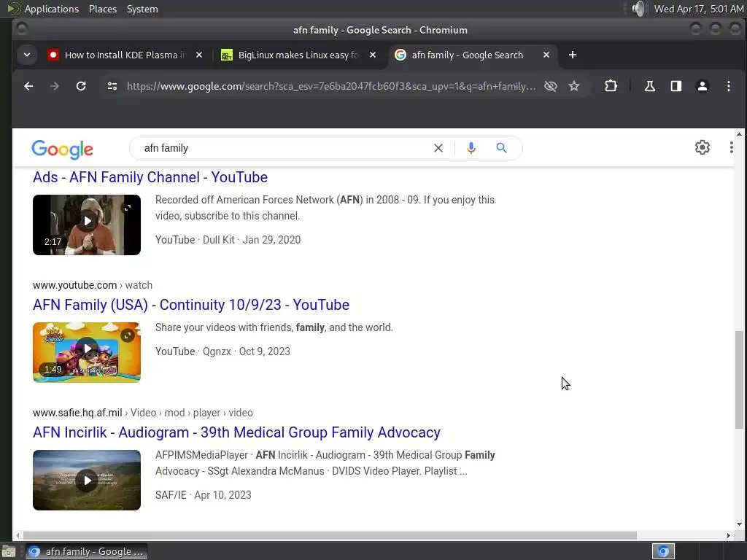Click "YouTube · Qgnzx · Oct 9, 2023"
Image resolution: width=747 pixels, height=560 pixels.
click(x=222, y=351)
